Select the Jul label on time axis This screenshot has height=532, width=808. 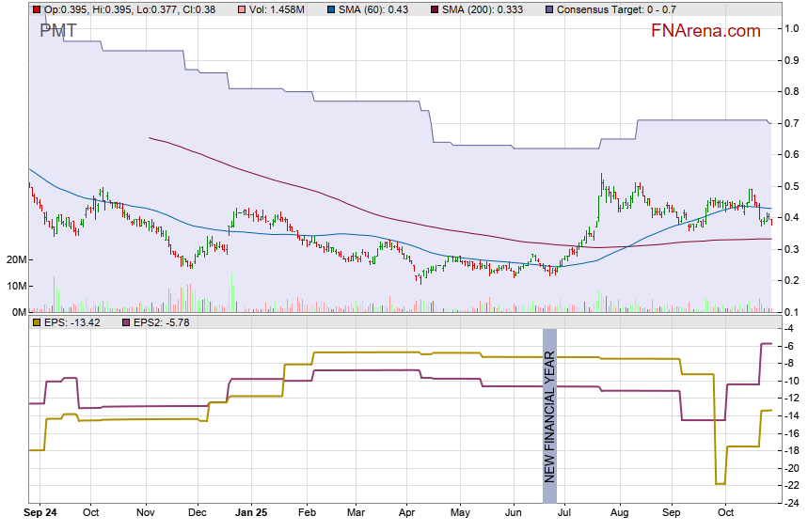(x=566, y=514)
